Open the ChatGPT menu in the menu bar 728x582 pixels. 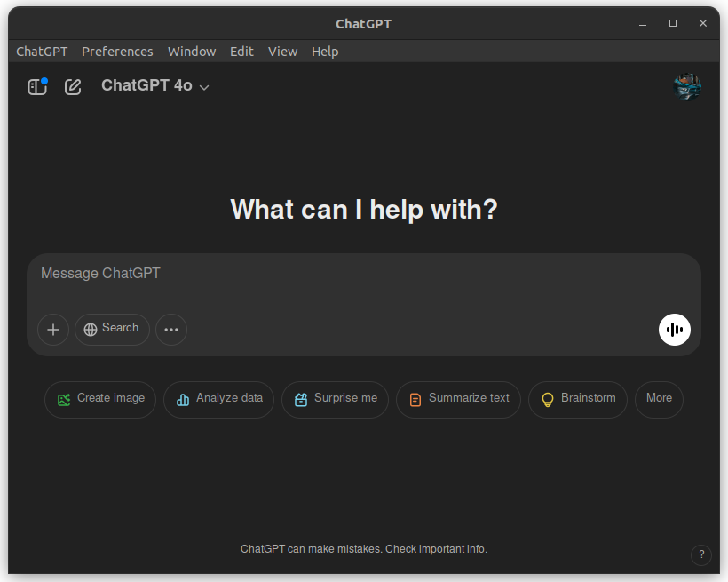click(x=42, y=52)
